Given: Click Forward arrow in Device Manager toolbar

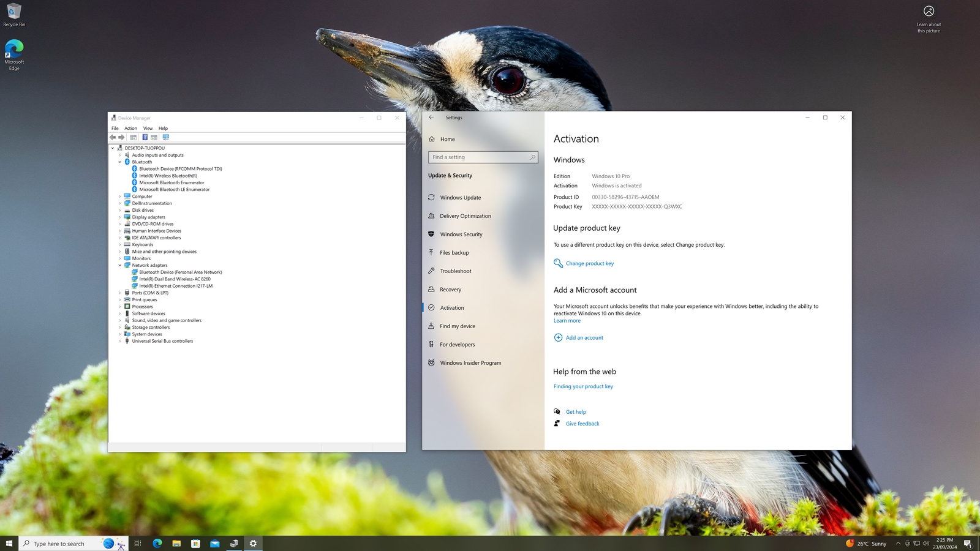Looking at the screenshot, I should point(121,137).
